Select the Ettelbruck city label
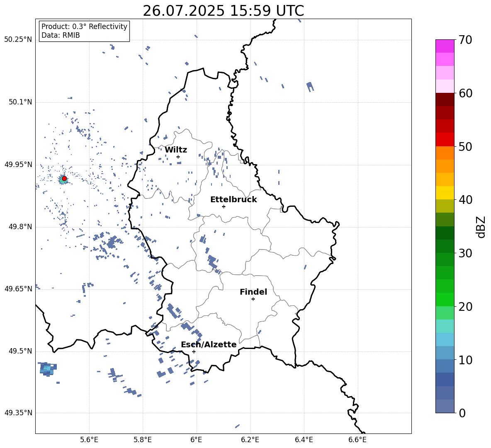Viewport: 491px width, 448px height. pos(233,200)
